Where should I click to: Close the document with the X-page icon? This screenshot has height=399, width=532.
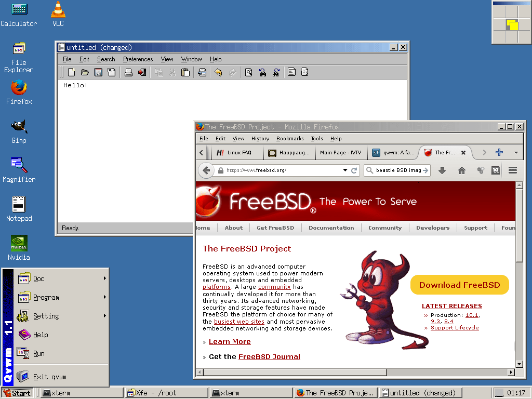tap(112, 72)
